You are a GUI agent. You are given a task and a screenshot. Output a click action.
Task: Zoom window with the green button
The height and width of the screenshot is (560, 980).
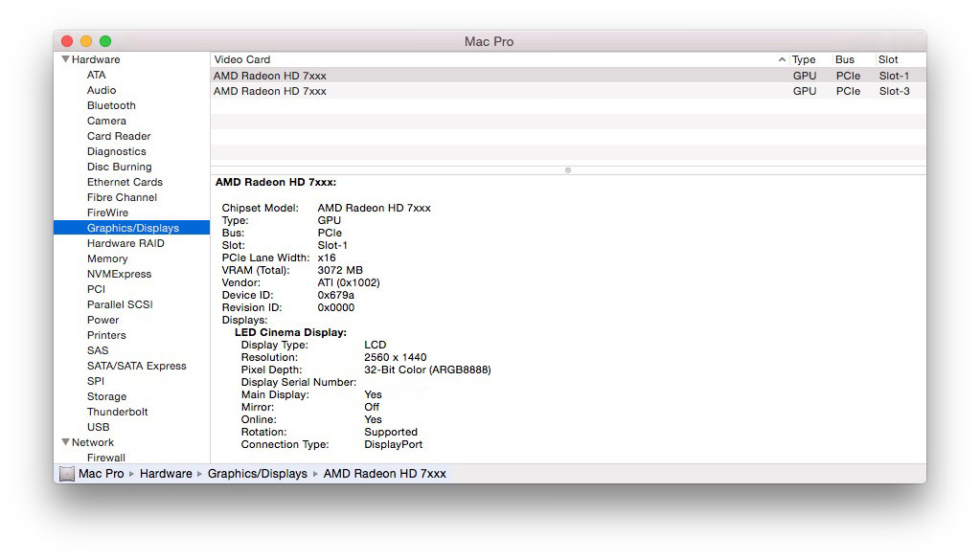[105, 41]
